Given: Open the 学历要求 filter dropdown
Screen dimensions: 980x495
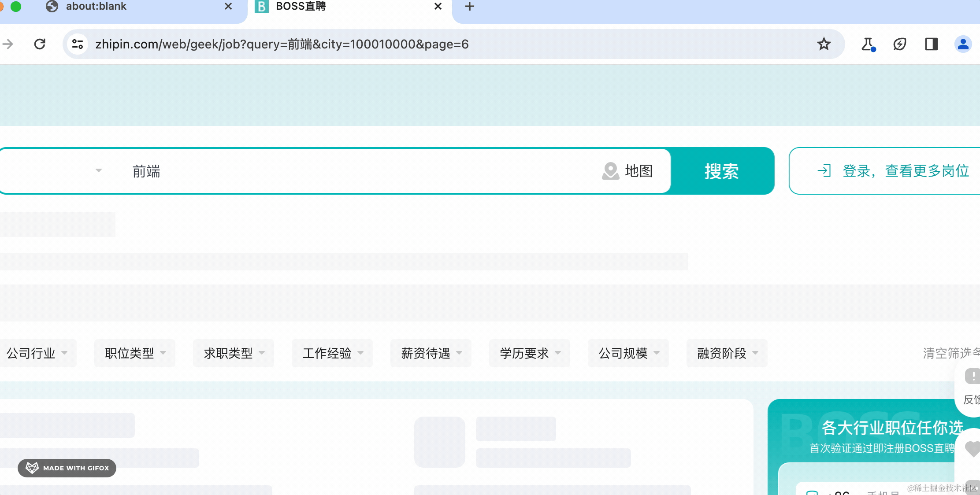Looking at the screenshot, I should 530,353.
